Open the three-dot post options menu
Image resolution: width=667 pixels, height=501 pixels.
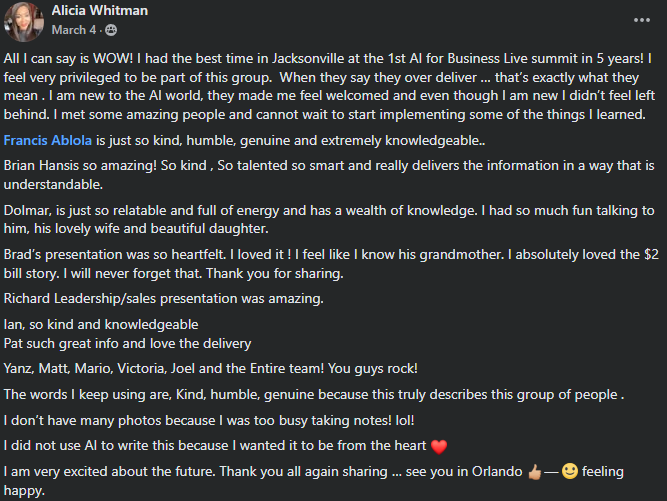(x=641, y=19)
